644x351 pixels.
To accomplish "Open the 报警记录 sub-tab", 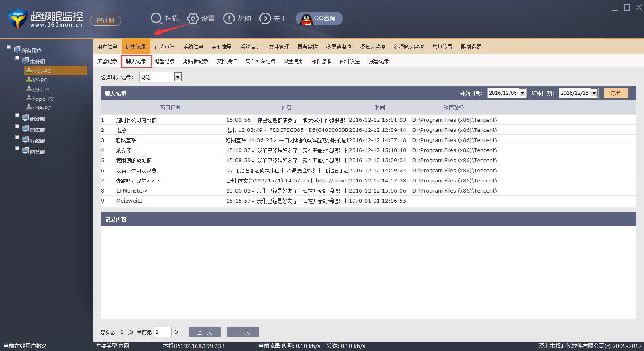I will (x=379, y=61).
